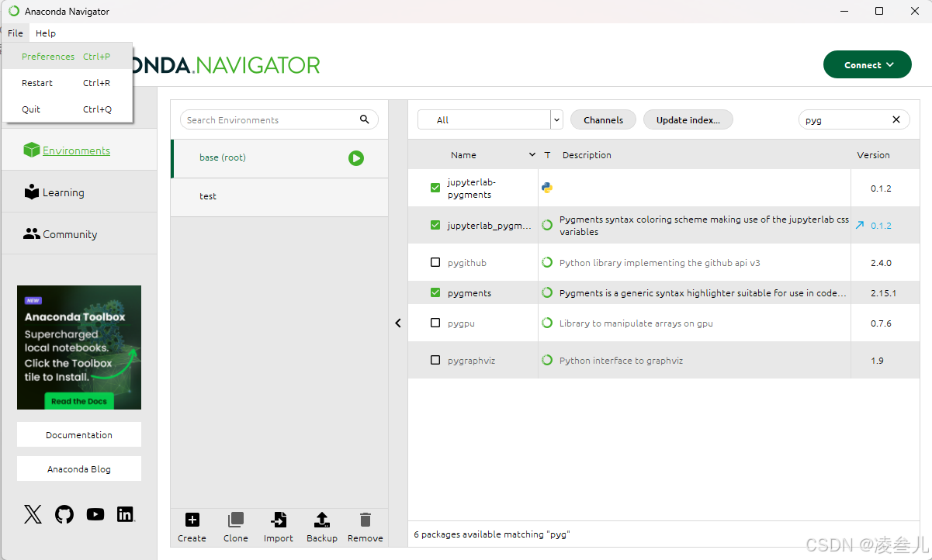The image size is (932, 560).
Task: Click the pygraphviz description text
Action: [621, 361]
